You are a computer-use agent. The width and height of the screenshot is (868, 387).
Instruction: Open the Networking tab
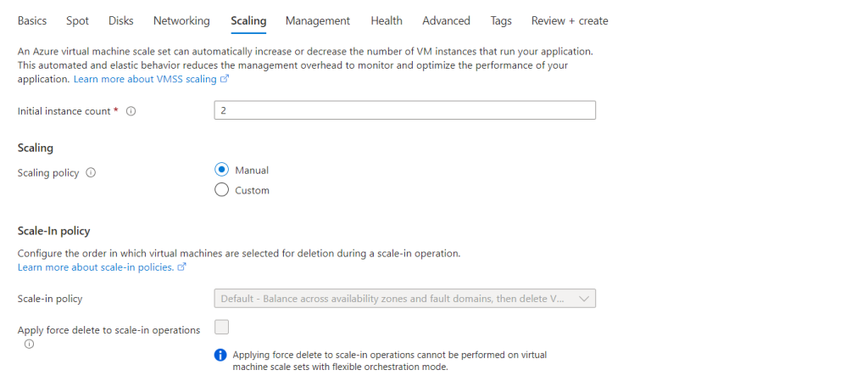(x=181, y=20)
